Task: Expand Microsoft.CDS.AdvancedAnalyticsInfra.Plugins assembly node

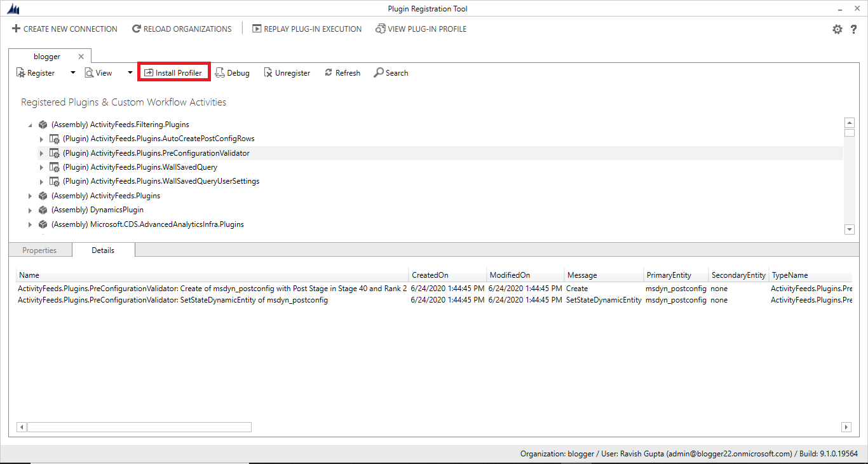Action: 30,224
